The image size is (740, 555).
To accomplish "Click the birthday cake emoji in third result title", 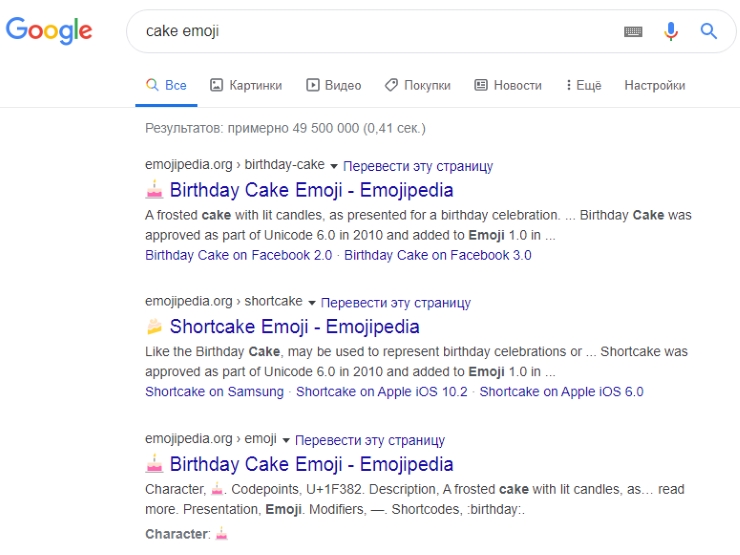I will (x=154, y=464).
